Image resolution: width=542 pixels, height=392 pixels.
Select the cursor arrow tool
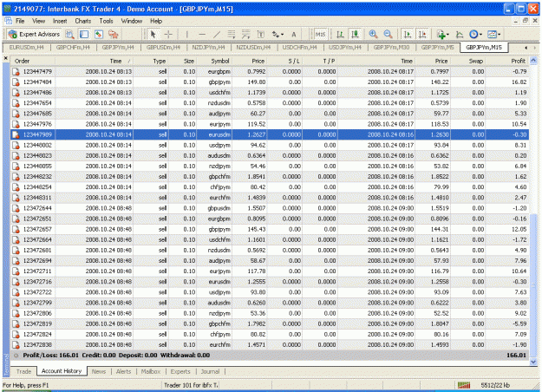pos(153,34)
